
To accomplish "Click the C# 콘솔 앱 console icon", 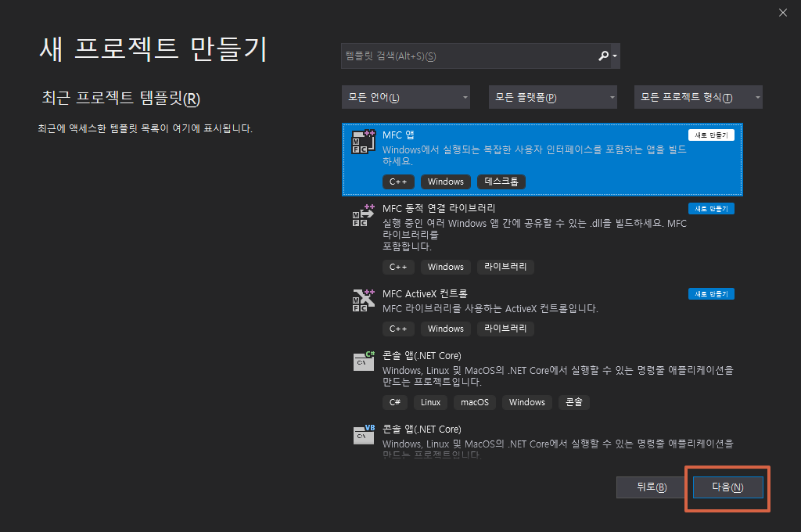I will click(x=363, y=361).
